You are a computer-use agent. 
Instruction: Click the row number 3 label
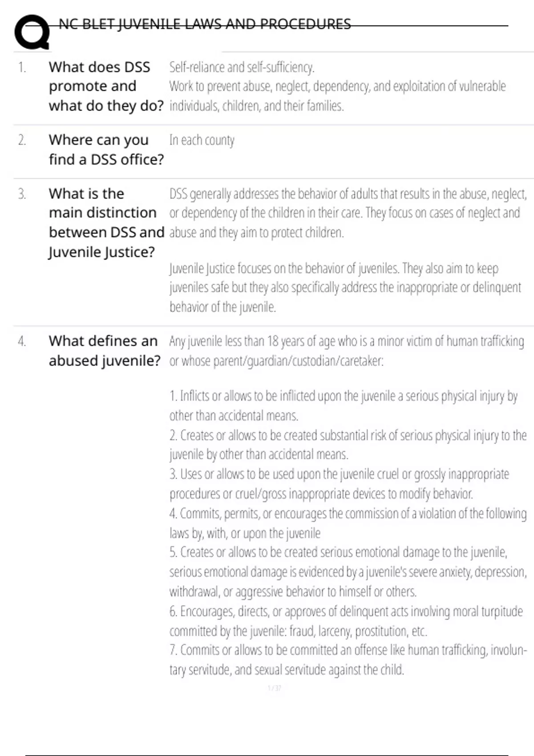[22, 194]
